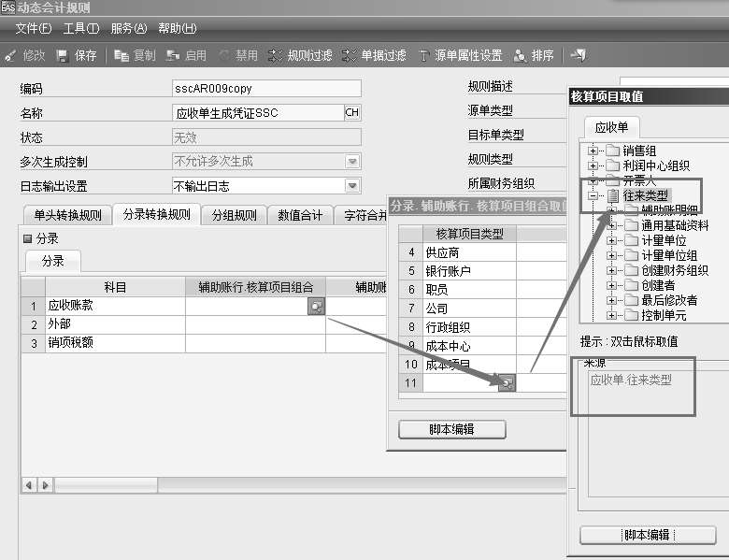Expand the 利润中心组织 tree node
The width and height of the screenshot is (729, 560).
tap(593, 165)
